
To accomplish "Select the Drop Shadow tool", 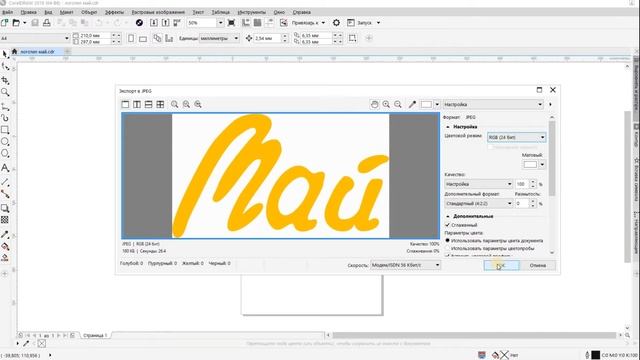I will (x=5, y=208).
